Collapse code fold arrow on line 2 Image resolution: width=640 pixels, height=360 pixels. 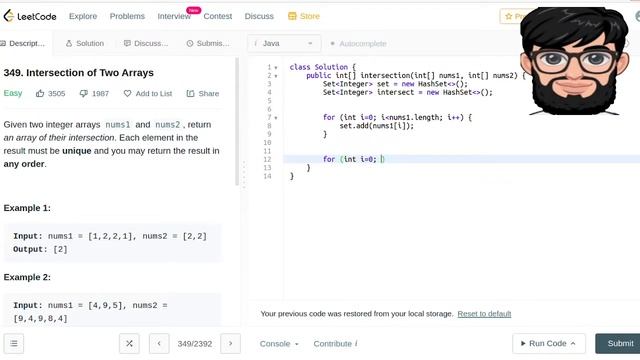[x=276, y=76]
